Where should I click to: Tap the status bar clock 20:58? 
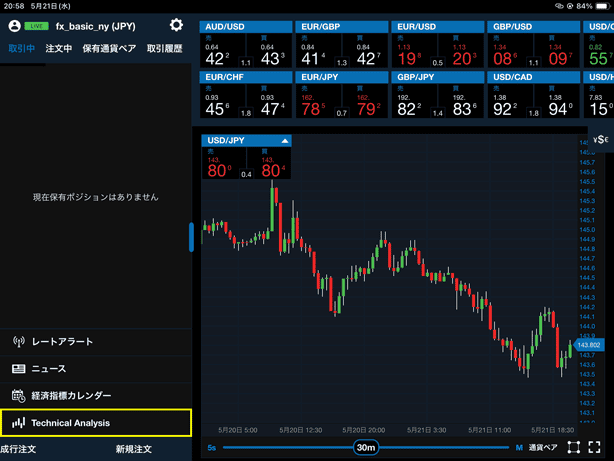[x=14, y=6]
